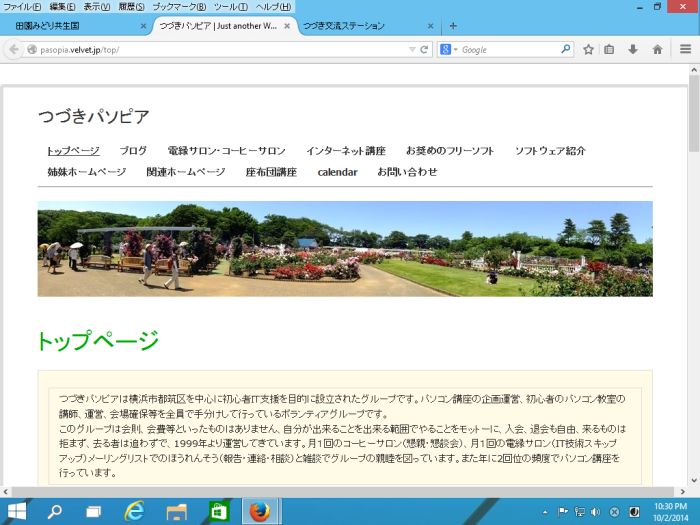Viewport: 700px width, 525px height.
Task: Open a new tab with the plus button
Action: point(453,26)
